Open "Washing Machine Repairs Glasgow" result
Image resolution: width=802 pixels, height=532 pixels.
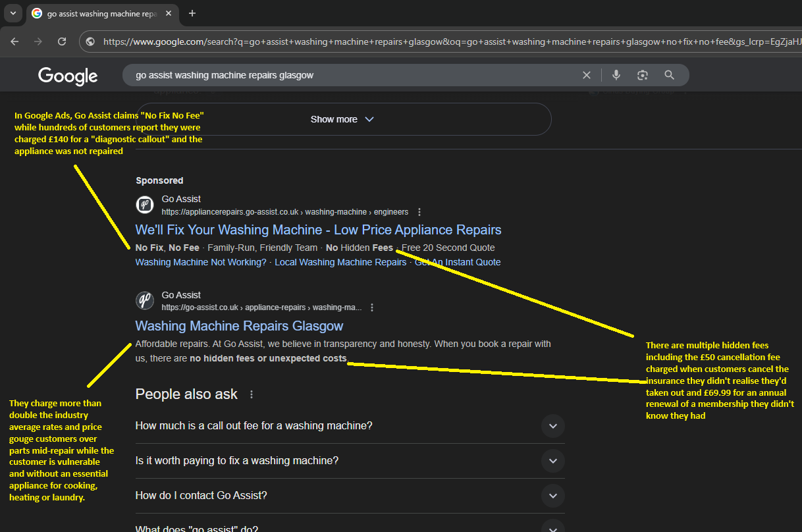[239, 326]
